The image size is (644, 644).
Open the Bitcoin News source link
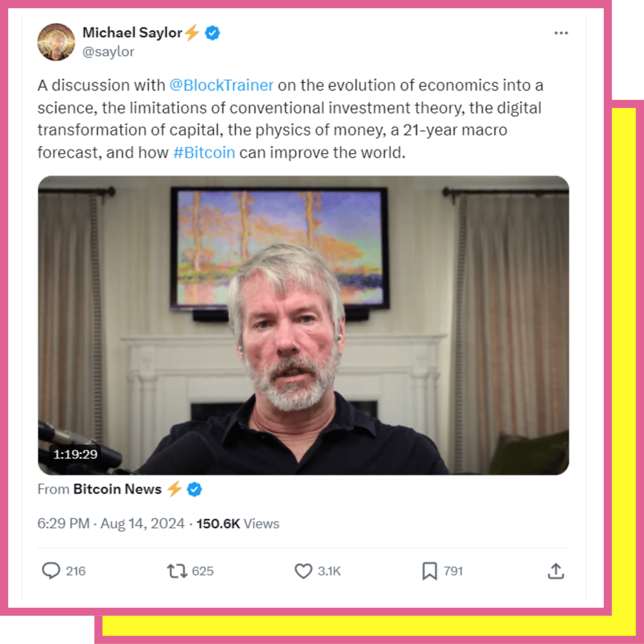pos(117,489)
